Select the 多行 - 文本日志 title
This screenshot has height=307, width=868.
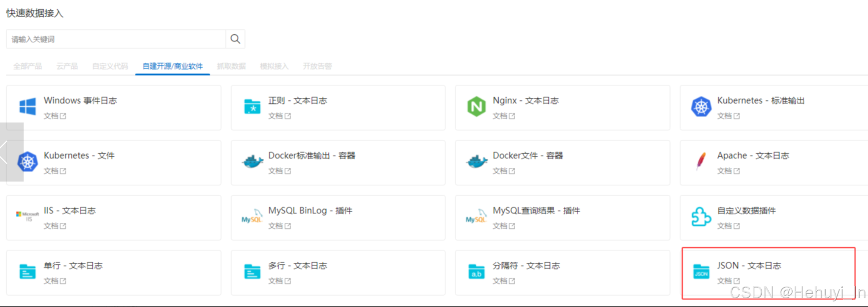point(298,266)
